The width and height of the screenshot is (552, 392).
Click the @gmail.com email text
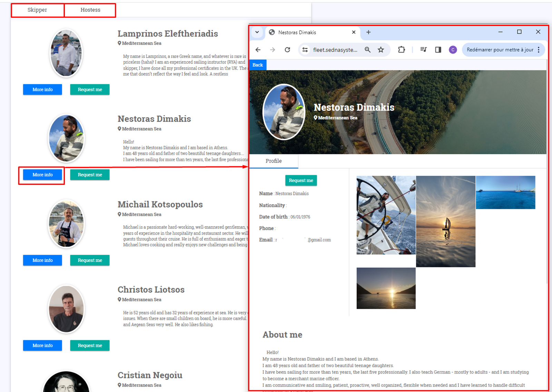pos(319,240)
